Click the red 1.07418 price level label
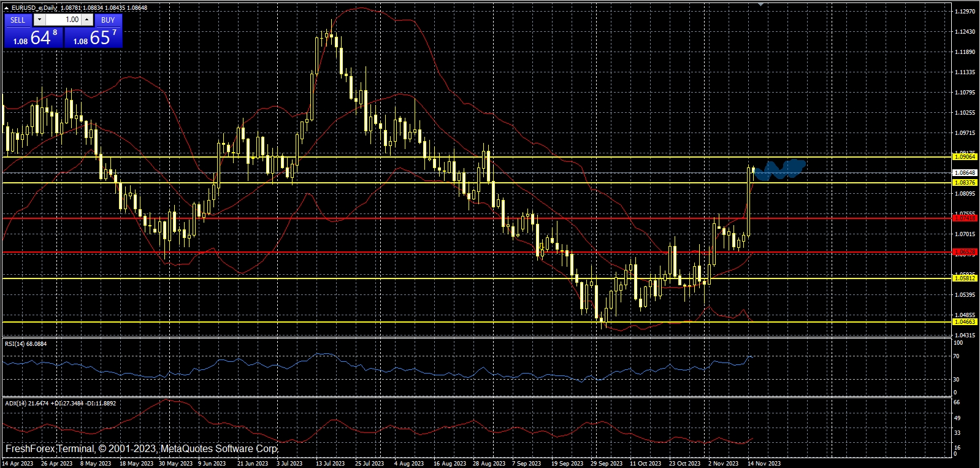980x468 pixels. point(965,218)
